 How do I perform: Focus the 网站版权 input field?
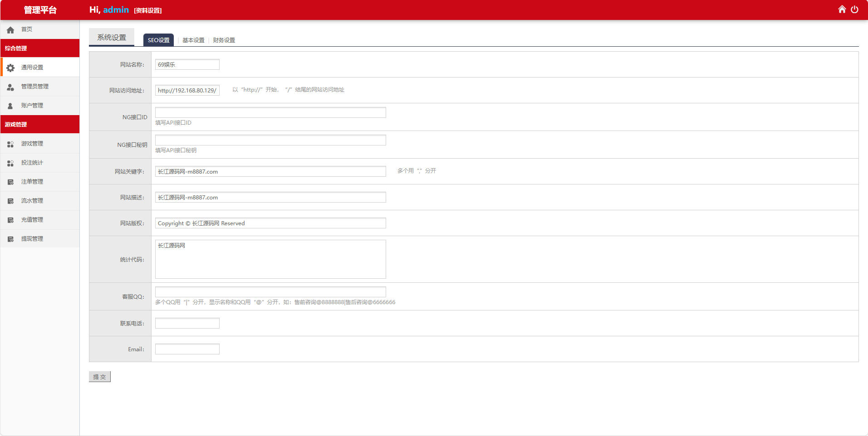270,223
